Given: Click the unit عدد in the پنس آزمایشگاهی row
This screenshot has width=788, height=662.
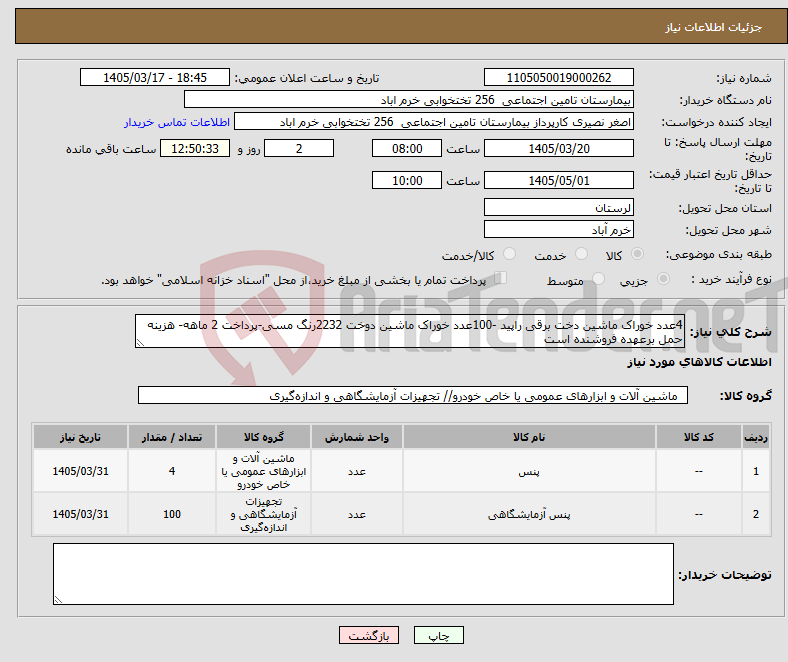Looking at the screenshot, I should 356,514.
